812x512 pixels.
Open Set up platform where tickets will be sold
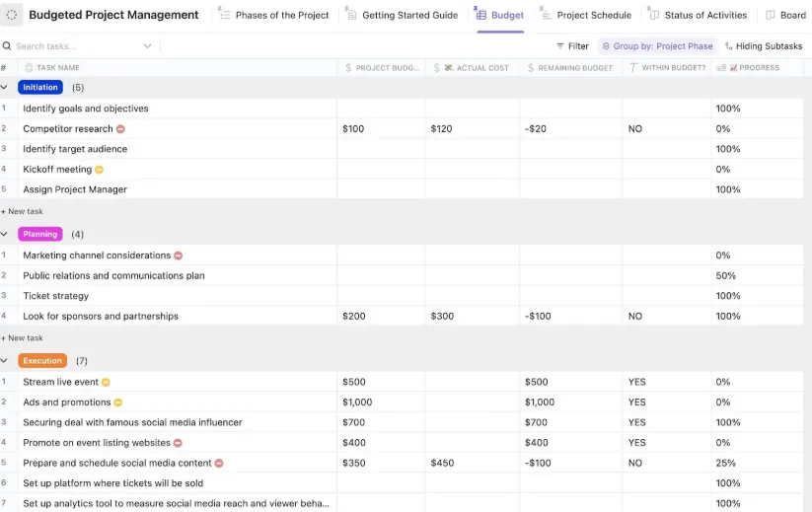pos(112,483)
